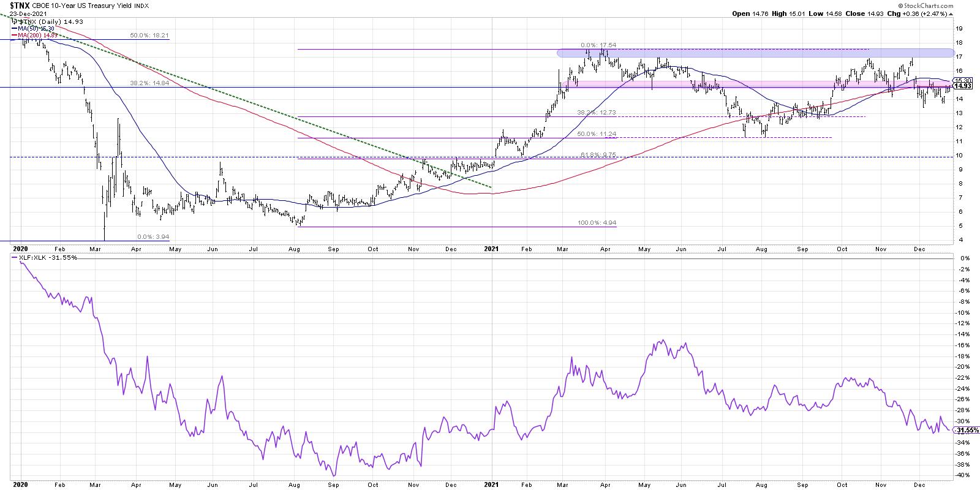The height and width of the screenshot is (490, 980).
Task: Click the 2021 label on upper time axis
Action: (x=494, y=249)
